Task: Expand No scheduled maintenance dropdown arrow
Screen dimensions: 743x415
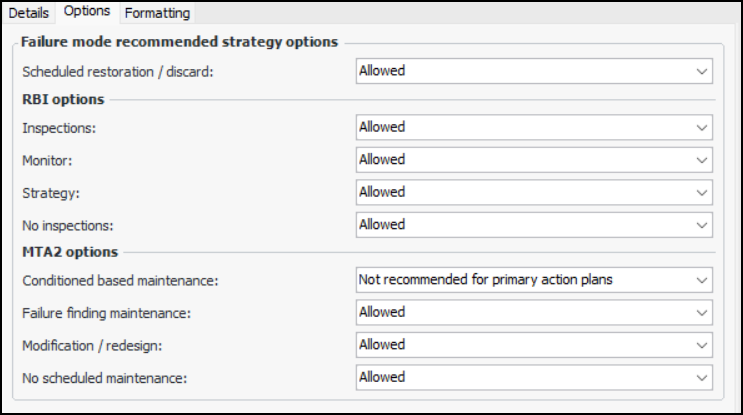Action: click(x=701, y=378)
